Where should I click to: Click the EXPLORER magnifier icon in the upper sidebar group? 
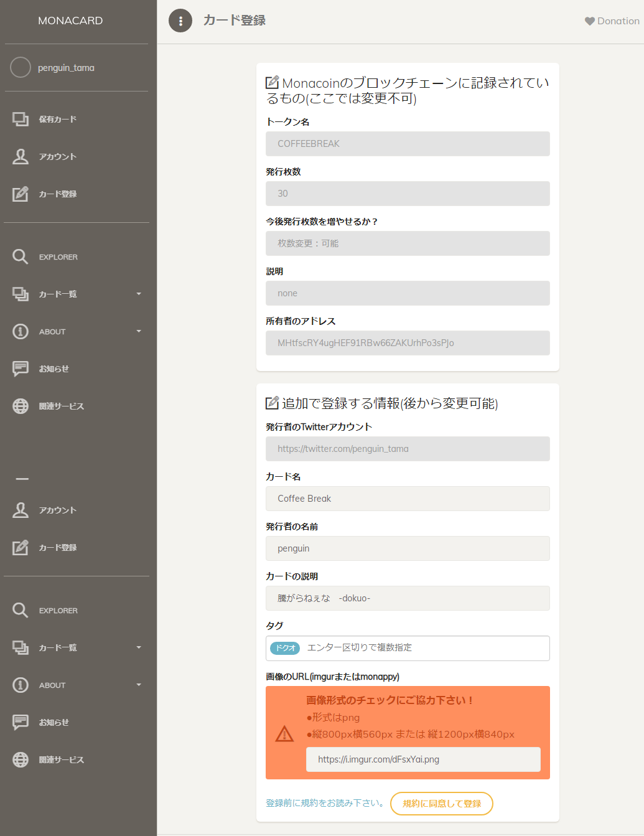click(21, 256)
